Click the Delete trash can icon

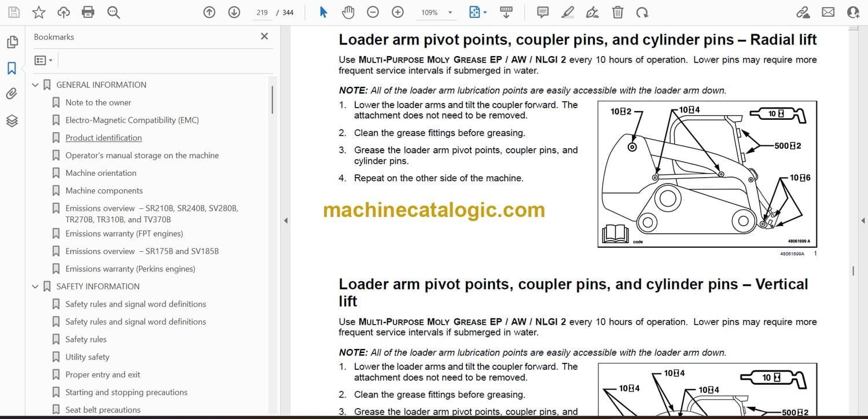(x=618, y=12)
